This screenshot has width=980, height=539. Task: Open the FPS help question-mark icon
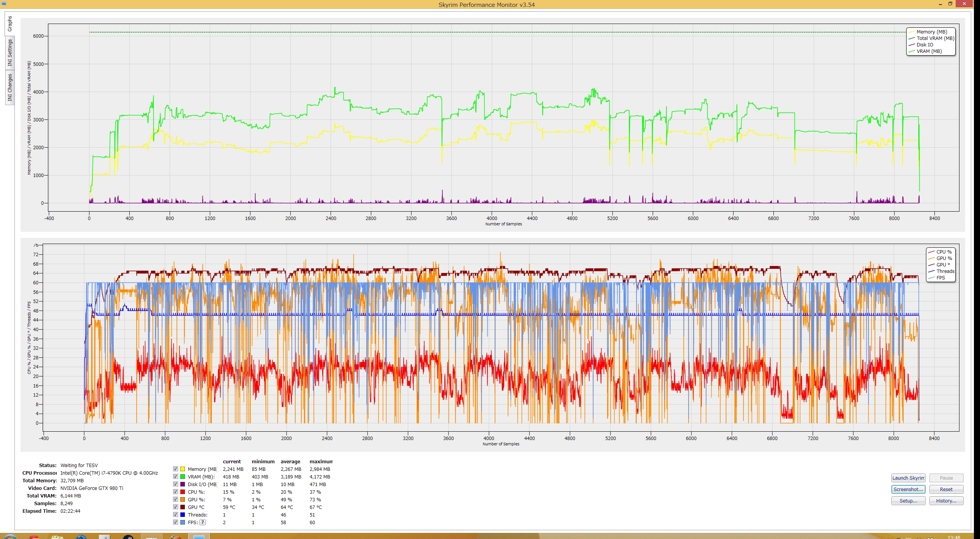tap(203, 522)
